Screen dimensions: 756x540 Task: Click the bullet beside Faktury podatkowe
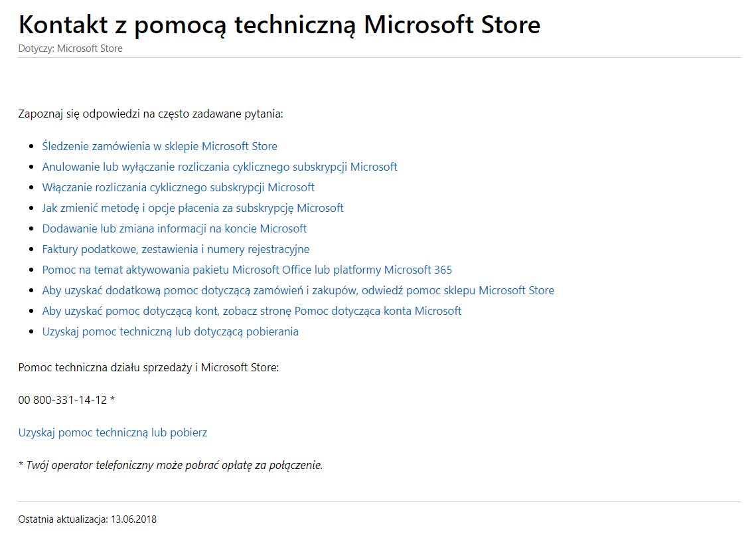32,250
